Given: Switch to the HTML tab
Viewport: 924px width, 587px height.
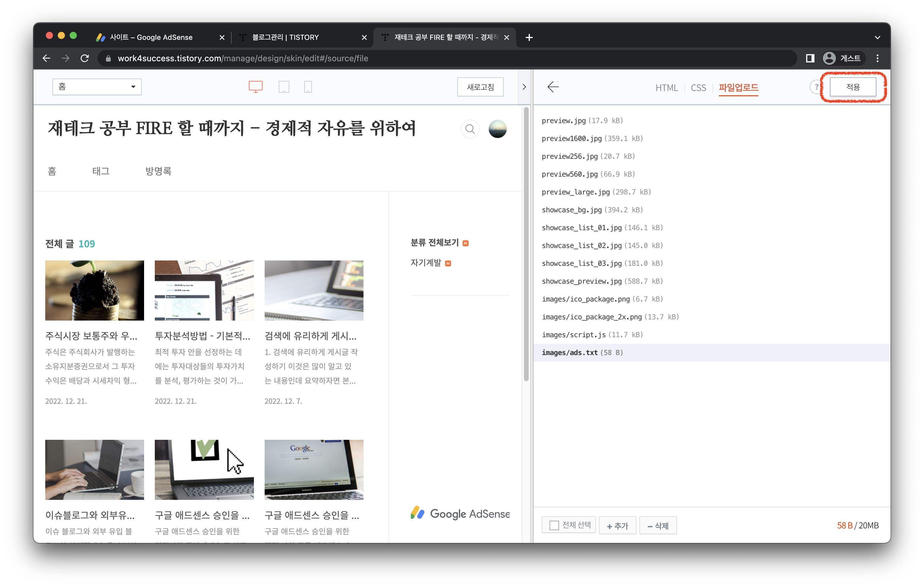Looking at the screenshot, I should [x=667, y=88].
